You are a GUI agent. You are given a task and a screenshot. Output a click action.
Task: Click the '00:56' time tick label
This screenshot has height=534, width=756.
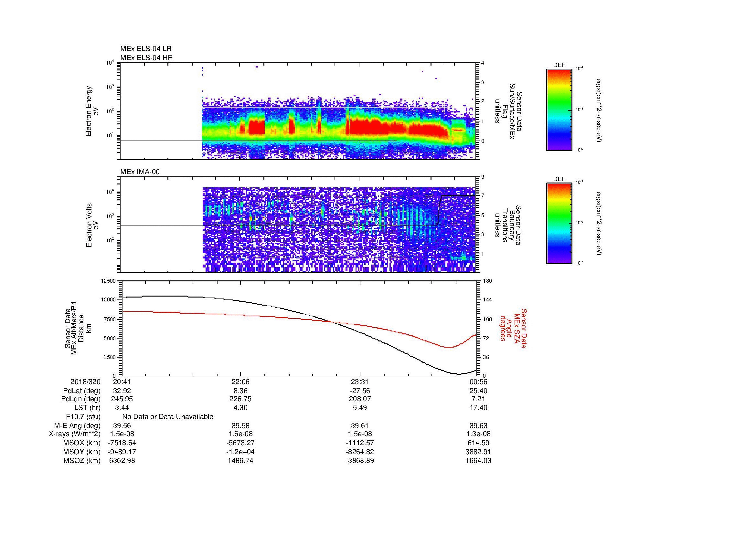478,382
